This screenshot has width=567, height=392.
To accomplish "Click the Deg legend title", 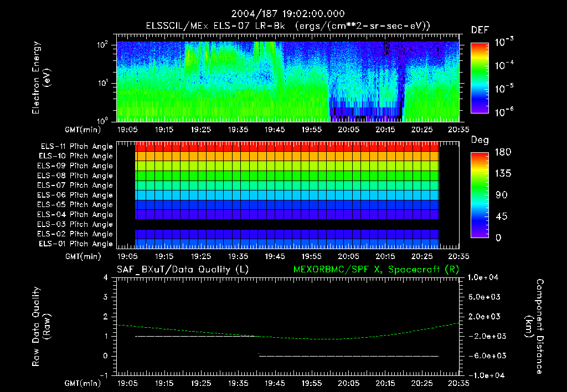I will click(480, 140).
